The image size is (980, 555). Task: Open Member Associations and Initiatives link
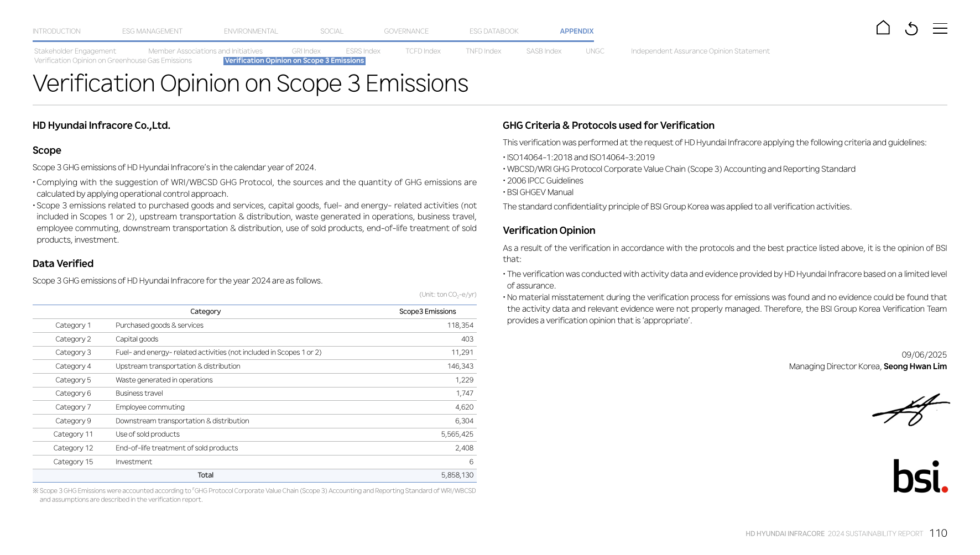[205, 51]
